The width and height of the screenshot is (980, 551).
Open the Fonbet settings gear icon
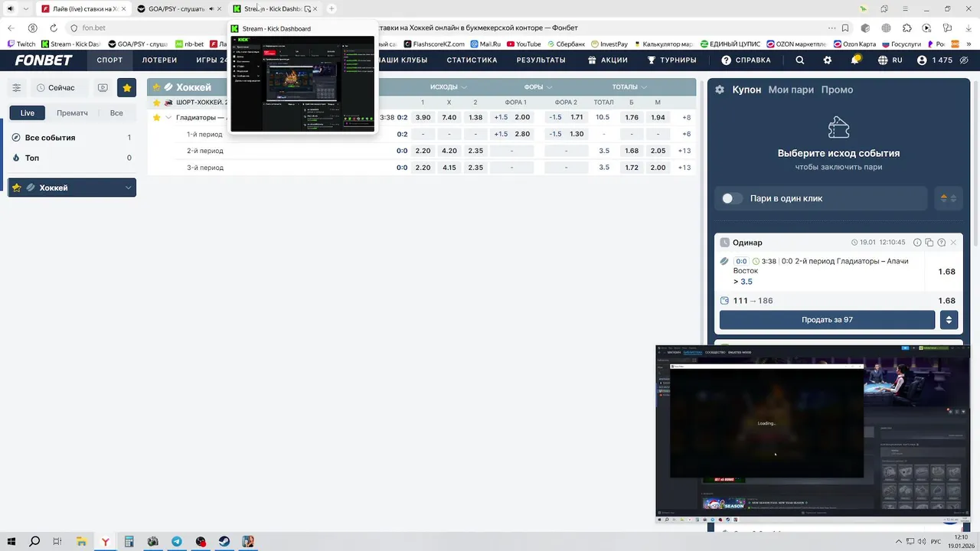[x=828, y=60]
